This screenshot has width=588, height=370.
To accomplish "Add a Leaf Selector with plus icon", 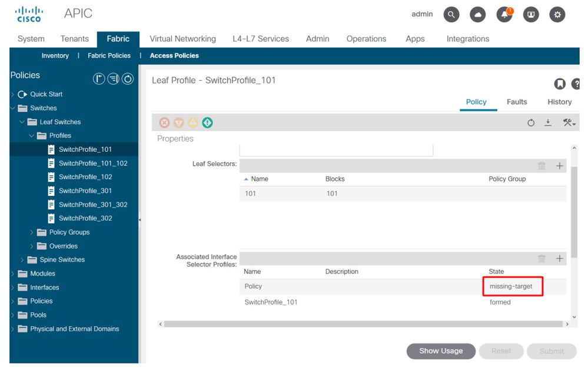I will click(560, 166).
